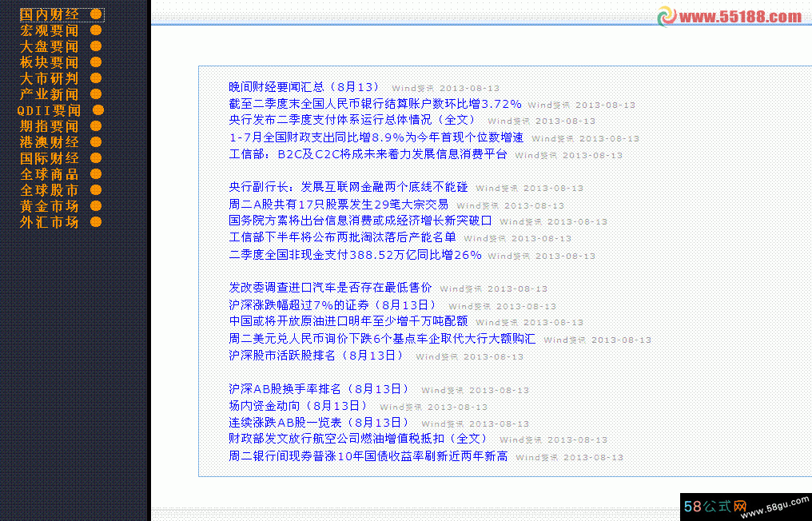Open 外汇市场 in the sidebar

coord(50,222)
